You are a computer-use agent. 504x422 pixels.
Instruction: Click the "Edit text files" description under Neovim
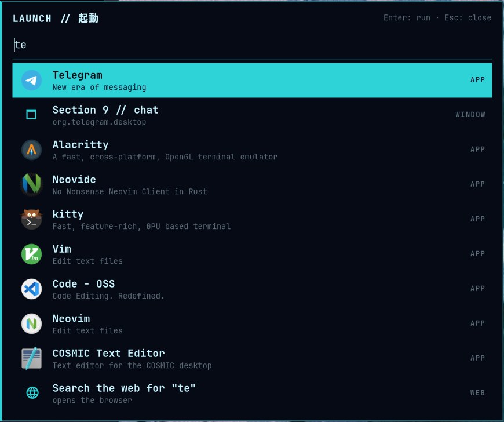[87, 330]
